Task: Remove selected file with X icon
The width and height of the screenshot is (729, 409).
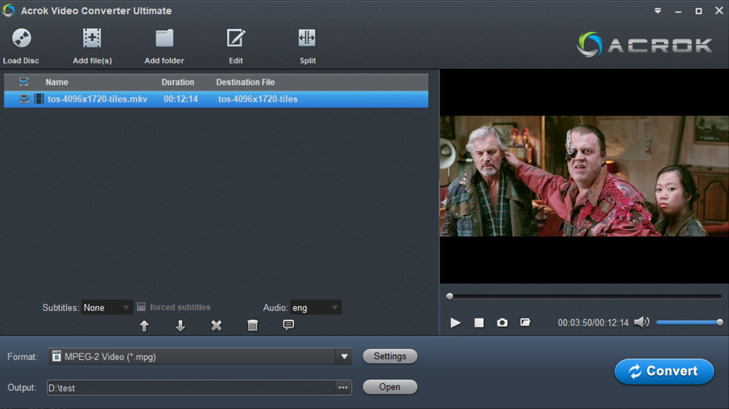Action: point(216,325)
